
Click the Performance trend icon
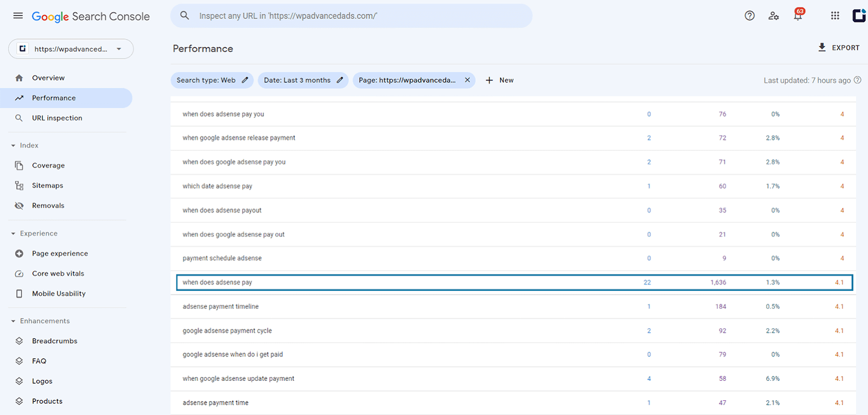[x=20, y=98]
